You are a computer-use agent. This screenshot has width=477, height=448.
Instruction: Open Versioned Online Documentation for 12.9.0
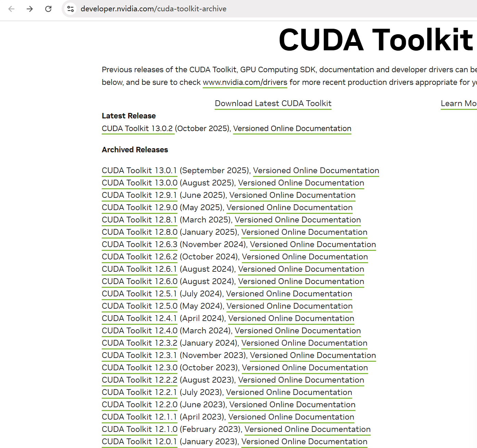click(x=289, y=208)
